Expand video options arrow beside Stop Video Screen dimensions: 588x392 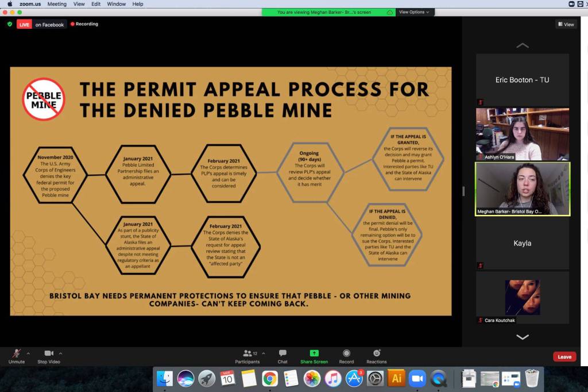click(x=61, y=353)
